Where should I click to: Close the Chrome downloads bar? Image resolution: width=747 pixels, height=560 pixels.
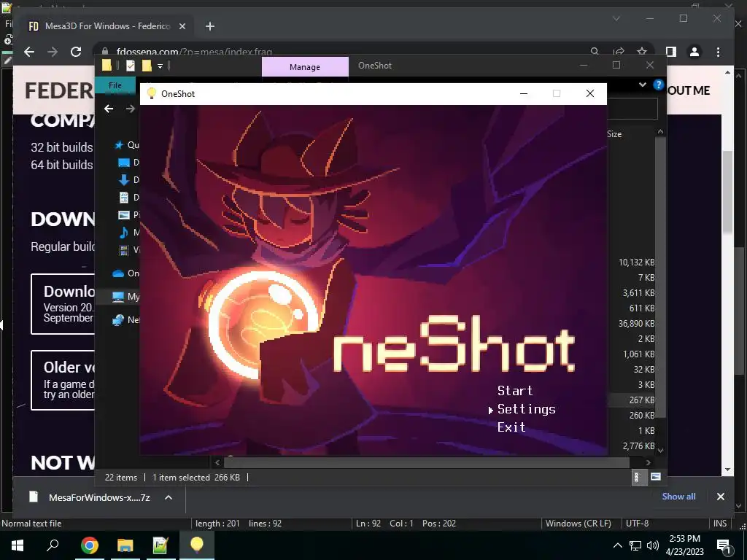(x=720, y=497)
